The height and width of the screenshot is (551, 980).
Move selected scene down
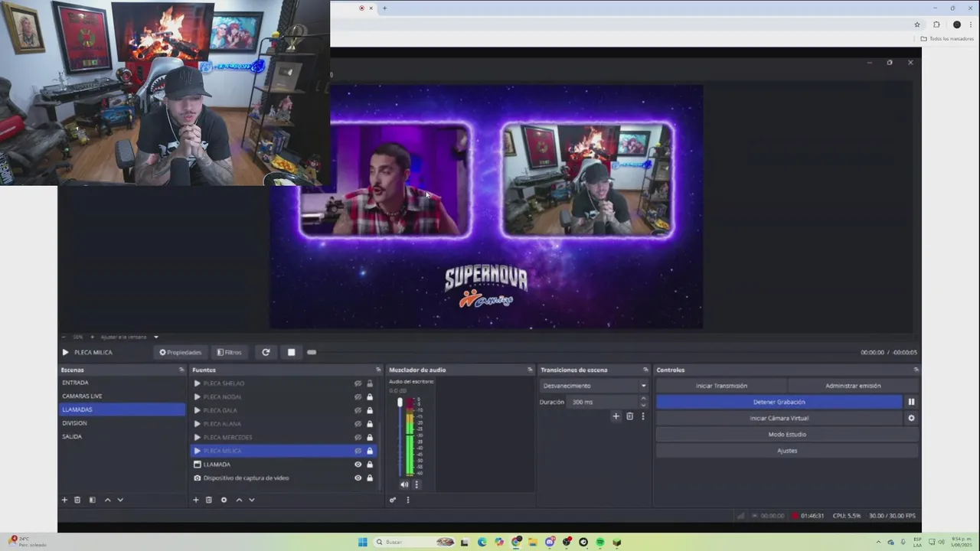pos(120,500)
